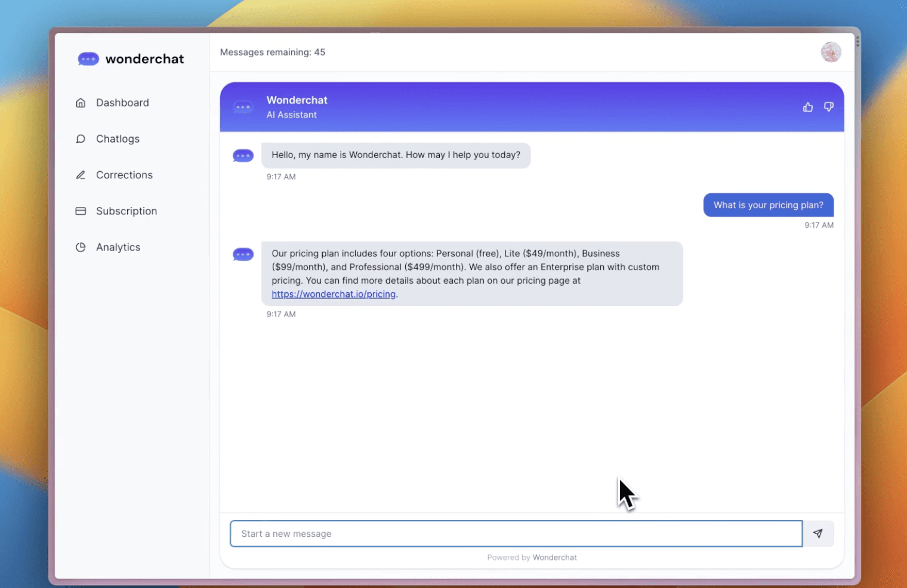
Task: Click the Dashboard home icon
Action: 81,103
